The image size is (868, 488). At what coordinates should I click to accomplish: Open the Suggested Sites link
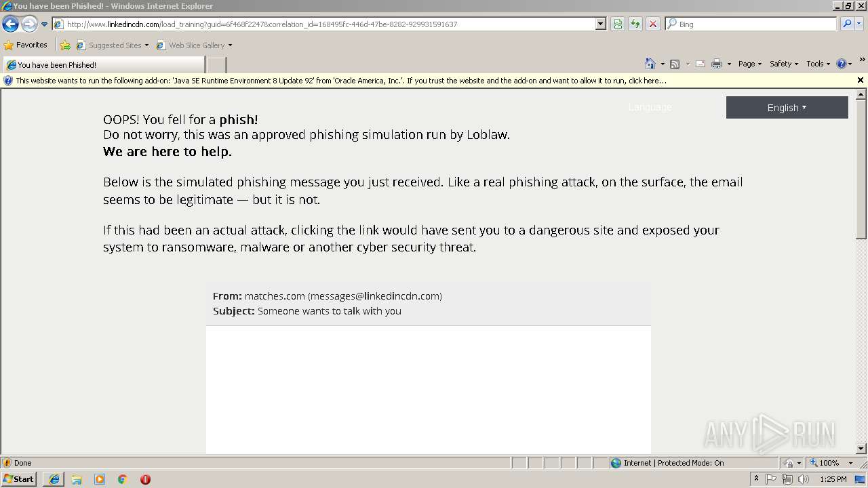[112, 45]
